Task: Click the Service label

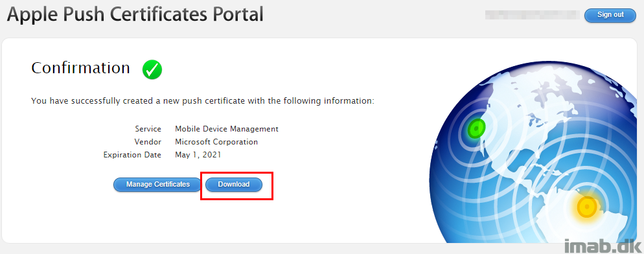Action: (148, 129)
